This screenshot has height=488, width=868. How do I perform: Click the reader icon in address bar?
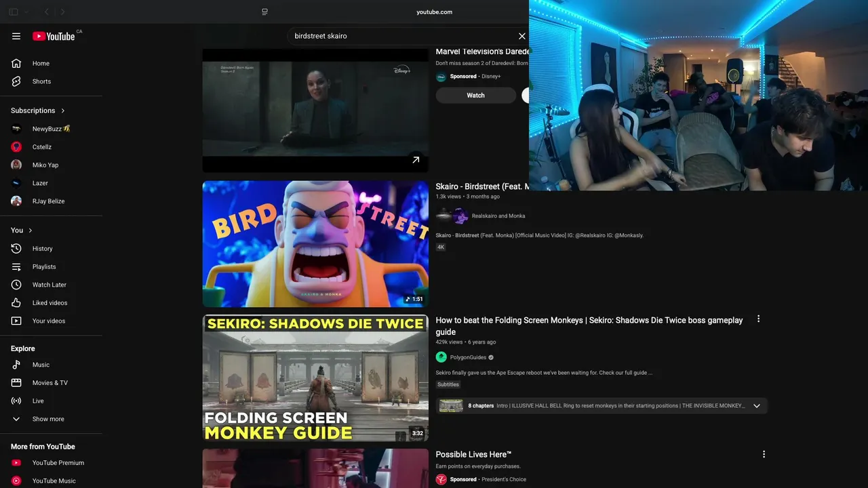[264, 12]
